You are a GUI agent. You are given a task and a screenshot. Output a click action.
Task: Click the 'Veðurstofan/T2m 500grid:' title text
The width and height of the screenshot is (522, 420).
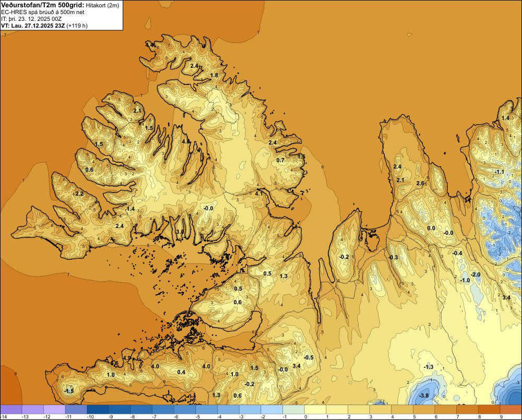click(x=43, y=5)
